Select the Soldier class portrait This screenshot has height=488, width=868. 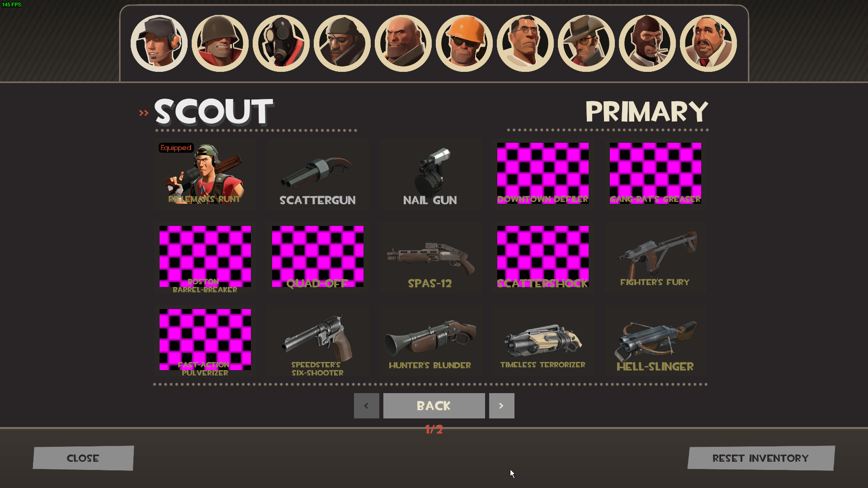point(220,43)
